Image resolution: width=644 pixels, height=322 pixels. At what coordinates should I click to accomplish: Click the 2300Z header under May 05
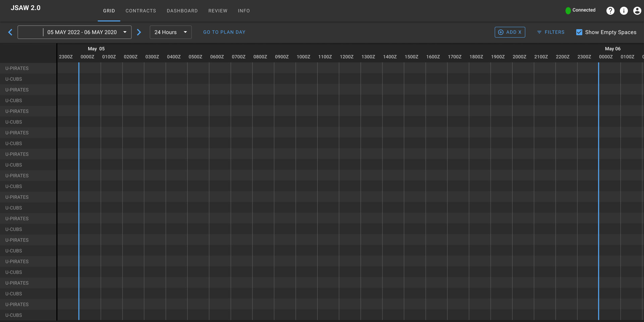click(584, 57)
